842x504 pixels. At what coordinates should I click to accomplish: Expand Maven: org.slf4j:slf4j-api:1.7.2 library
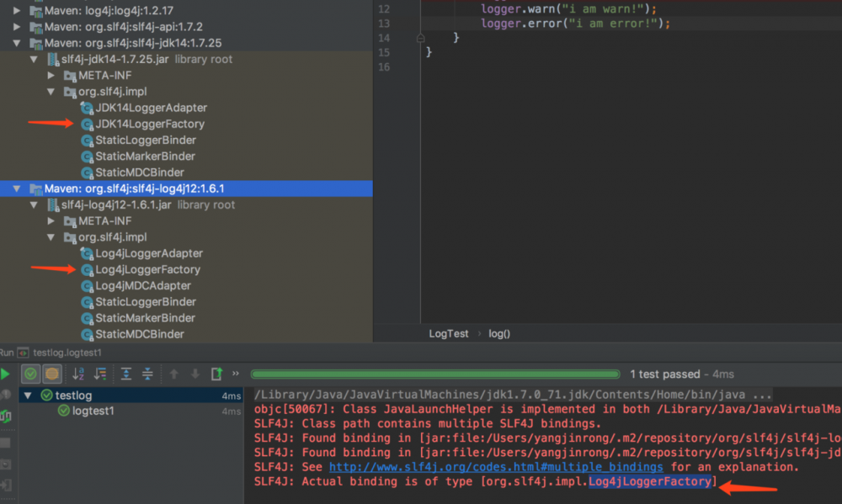coord(17,26)
